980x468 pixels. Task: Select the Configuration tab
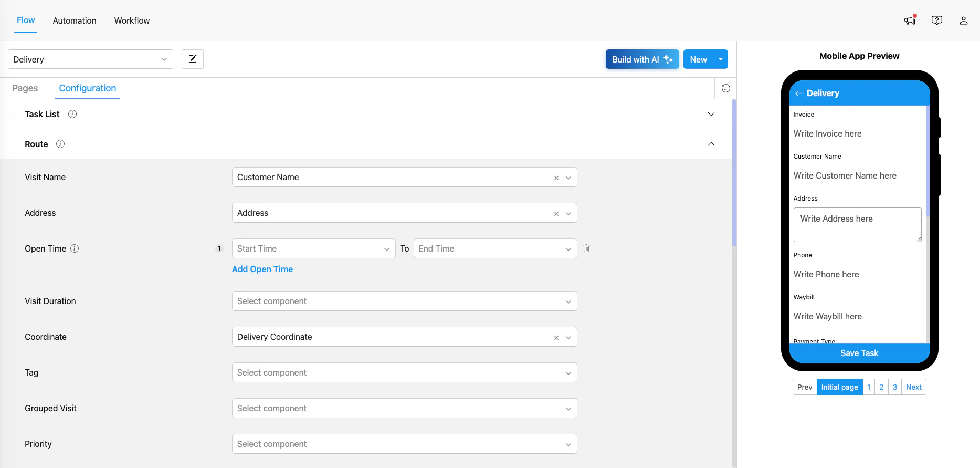coord(88,88)
